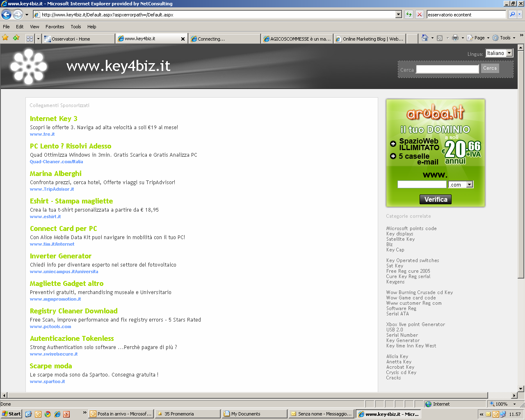Click into the address bar URL field
The width and height of the screenshot is (525, 420).
coord(217,14)
